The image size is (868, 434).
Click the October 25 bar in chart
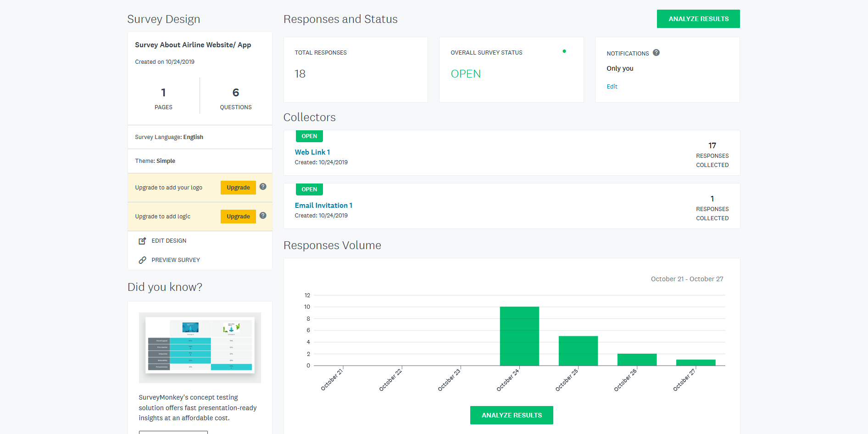[578, 351]
